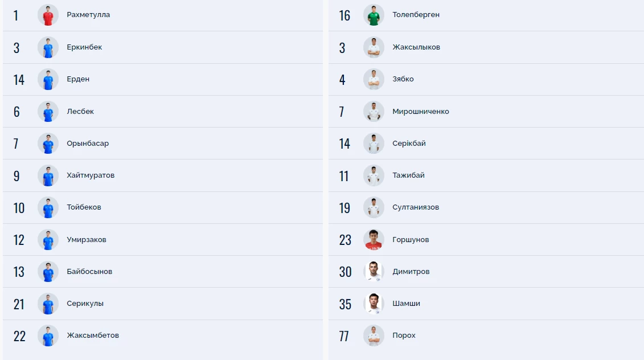Click on Серікбай's name
644x360 pixels.
[409, 144]
